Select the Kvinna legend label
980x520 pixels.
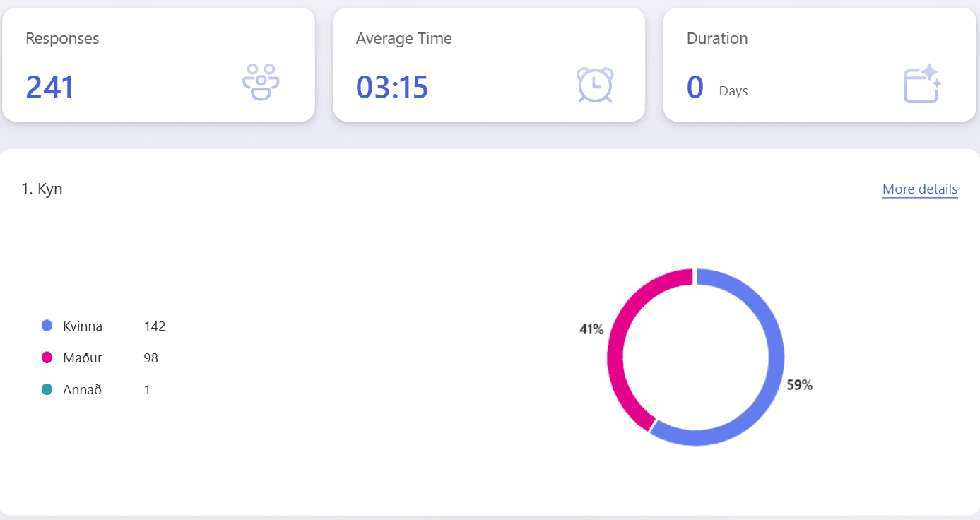tap(83, 326)
